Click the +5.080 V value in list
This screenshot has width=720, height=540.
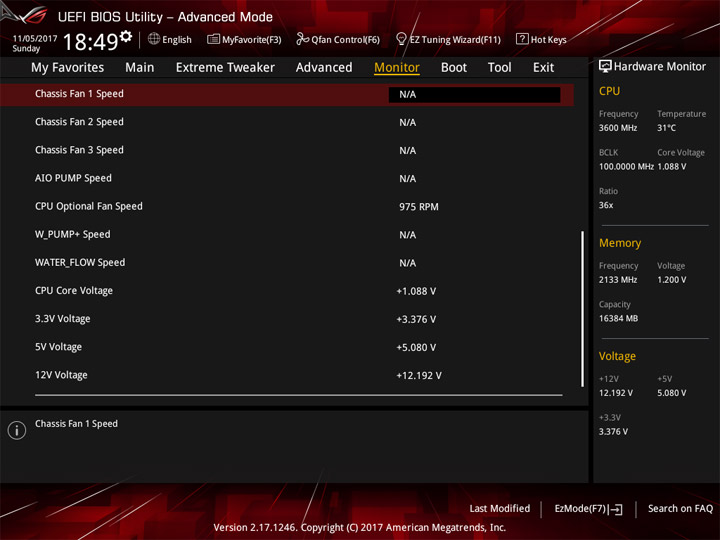tap(416, 348)
